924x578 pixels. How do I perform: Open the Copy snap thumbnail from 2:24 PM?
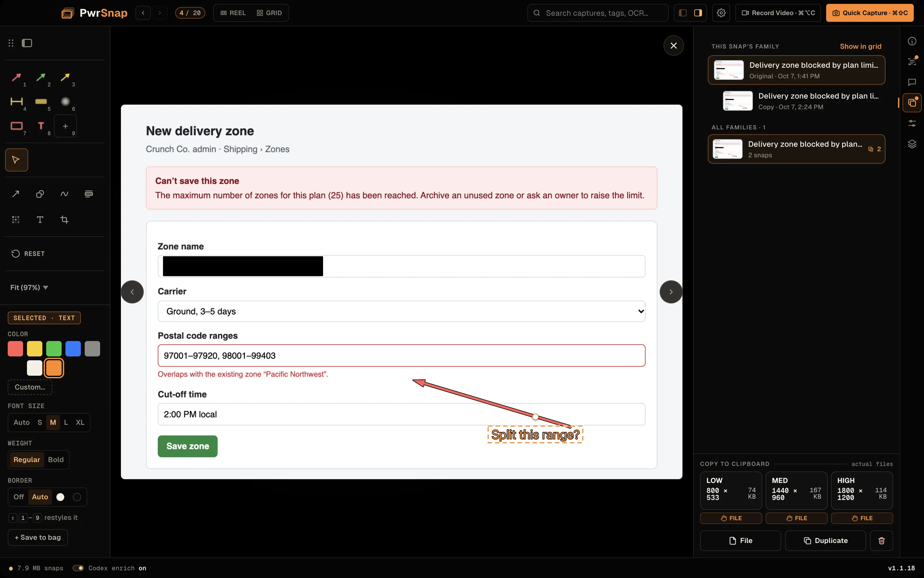[738, 101]
